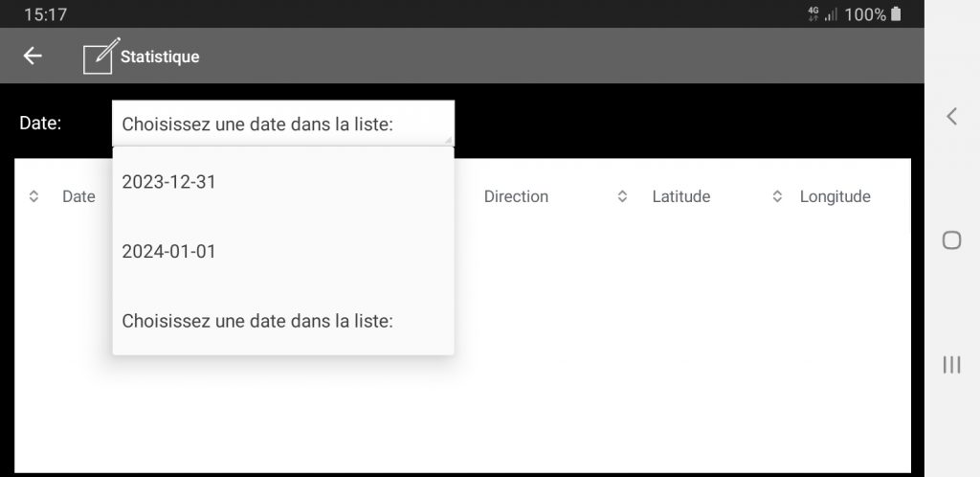Click the Direction column header
Screen dimensions: 980x477
(516, 196)
